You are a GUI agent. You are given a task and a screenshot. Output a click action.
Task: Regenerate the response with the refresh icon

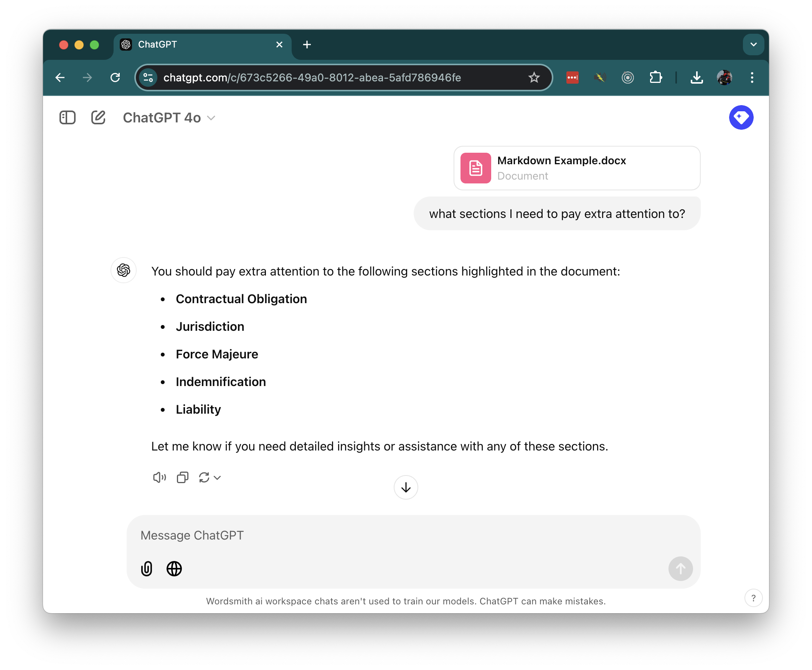(205, 477)
